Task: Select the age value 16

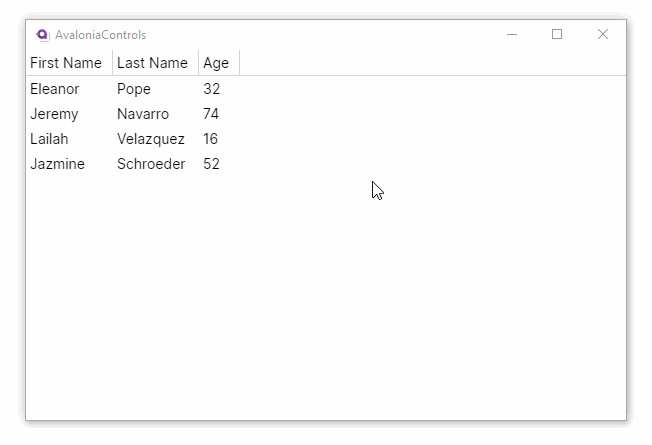Action: pos(211,139)
